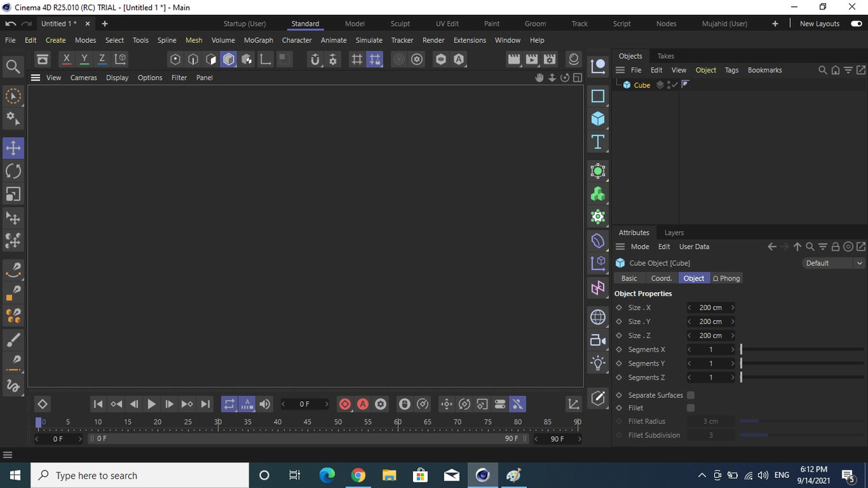Show hidden tray icons chevron
The width and height of the screenshot is (868, 488).
[x=702, y=476]
